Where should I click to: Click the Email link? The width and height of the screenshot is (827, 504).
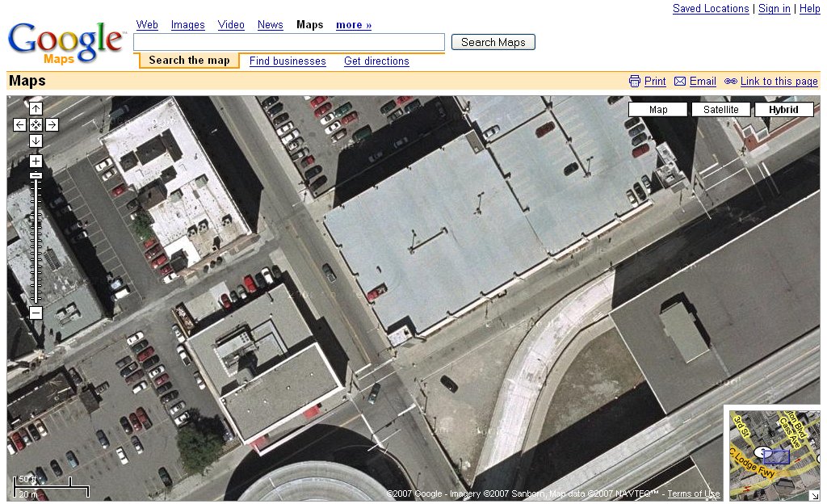[703, 82]
